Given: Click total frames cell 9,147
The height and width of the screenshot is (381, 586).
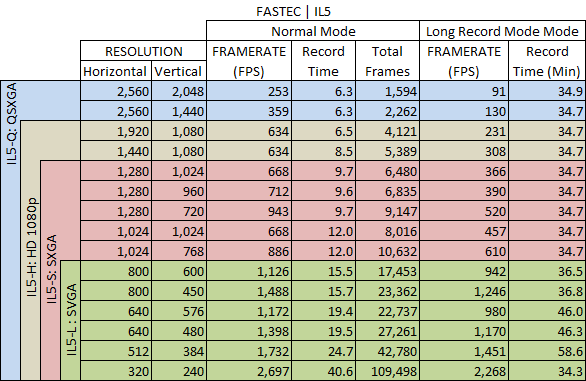Looking at the screenshot, I should [387, 211].
